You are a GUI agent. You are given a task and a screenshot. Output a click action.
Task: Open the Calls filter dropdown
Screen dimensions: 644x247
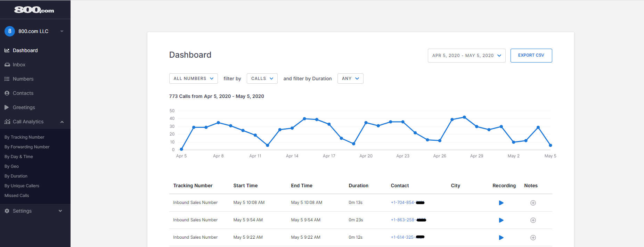(x=262, y=79)
